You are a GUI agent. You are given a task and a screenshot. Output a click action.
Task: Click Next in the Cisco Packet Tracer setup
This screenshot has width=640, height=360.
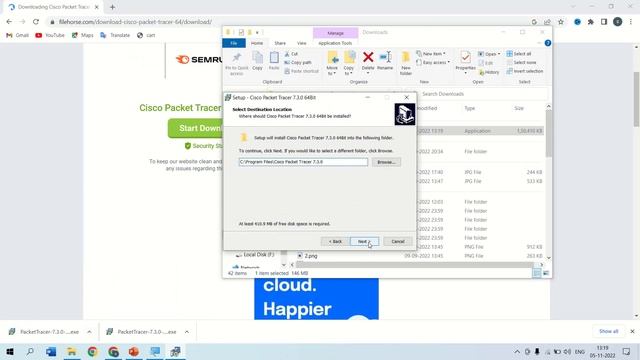click(364, 242)
